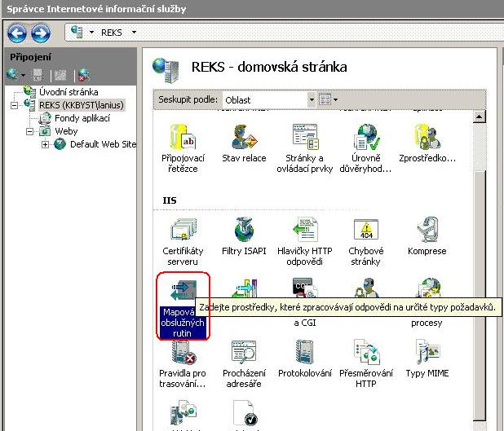Go forward with the blue right arrow

(41, 33)
